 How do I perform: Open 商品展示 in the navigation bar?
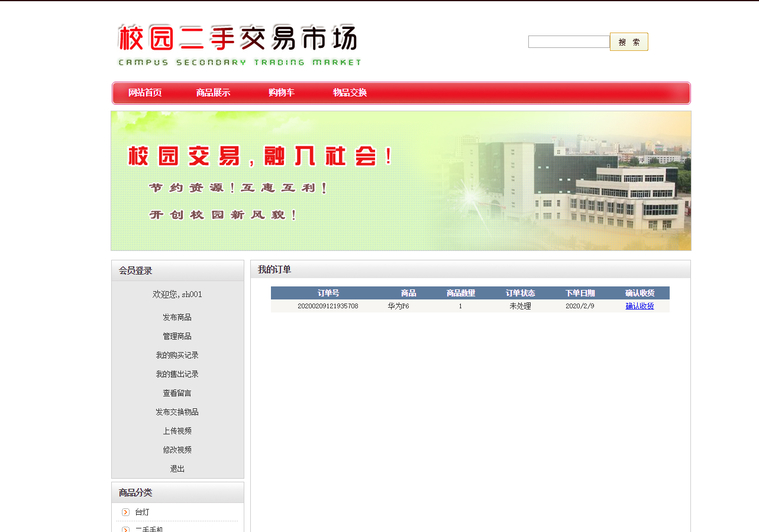213,93
